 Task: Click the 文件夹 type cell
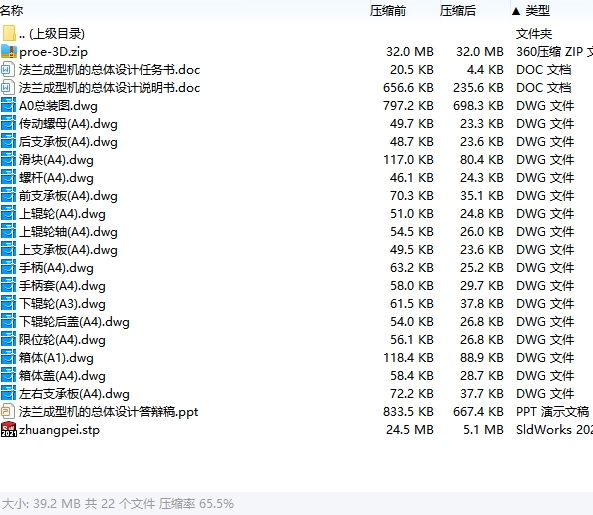coord(534,34)
